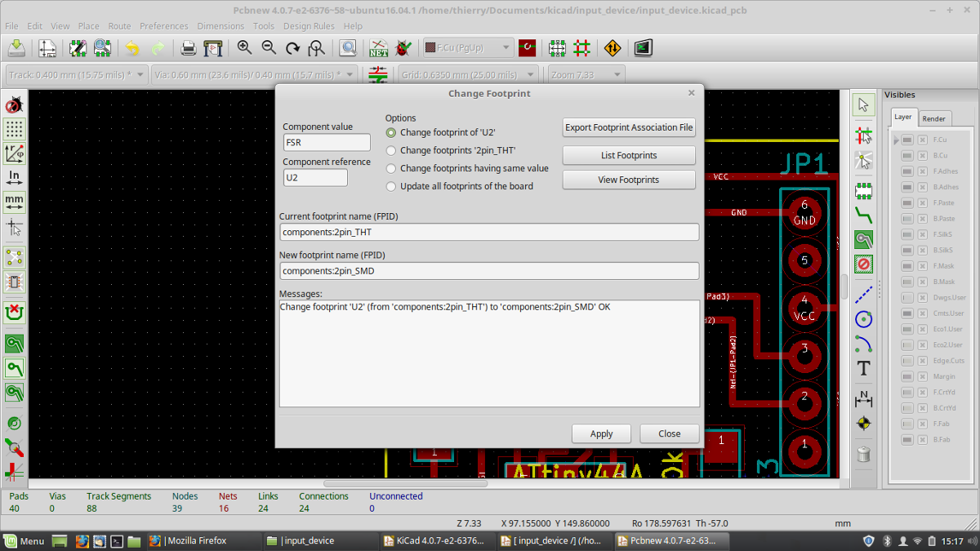The height and width of the screenshot is (551, 980).
Task: Open the Route menu
Action: [x=119, y=26]
